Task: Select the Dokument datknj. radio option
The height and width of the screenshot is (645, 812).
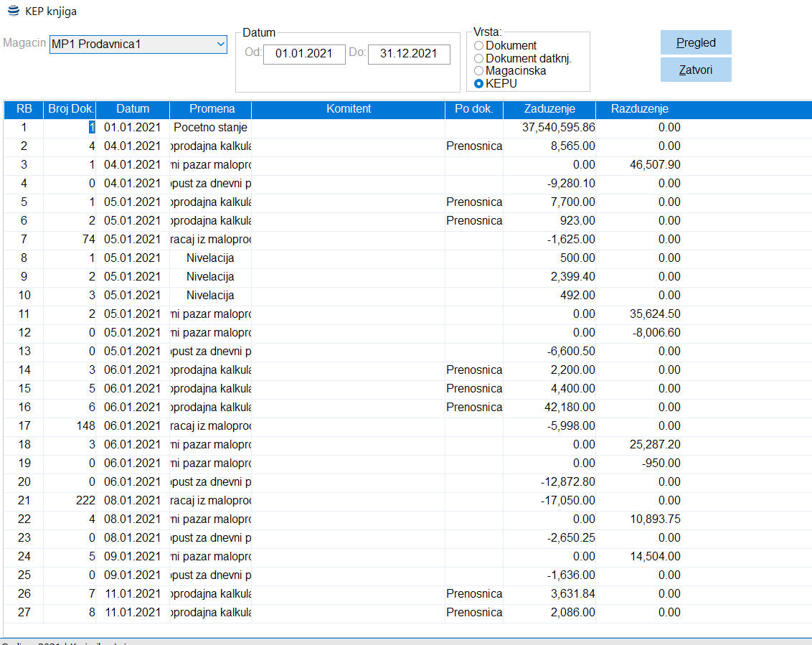Action: click(x=478, y=59)
